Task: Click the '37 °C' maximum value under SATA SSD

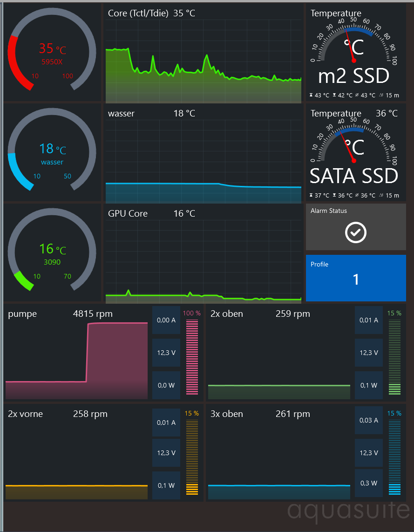Action: pyautogui.click(x=322, y=196)
